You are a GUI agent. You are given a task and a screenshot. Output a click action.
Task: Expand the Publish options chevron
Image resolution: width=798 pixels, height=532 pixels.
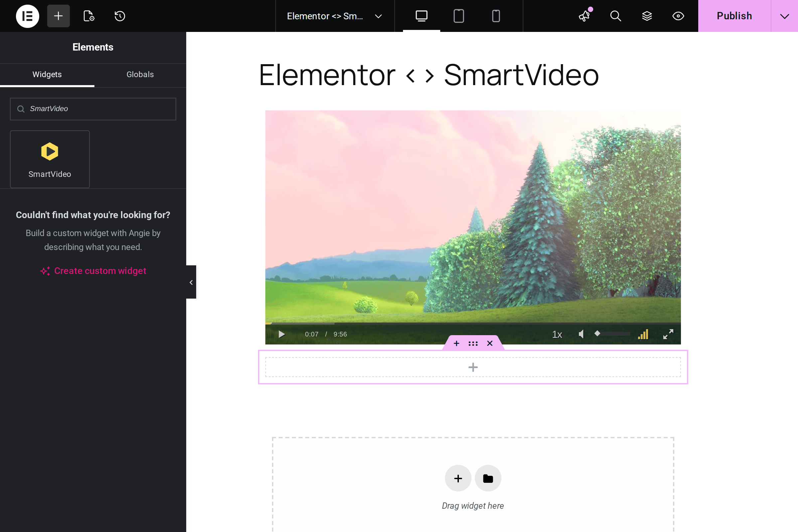click(x=784, y=16)
